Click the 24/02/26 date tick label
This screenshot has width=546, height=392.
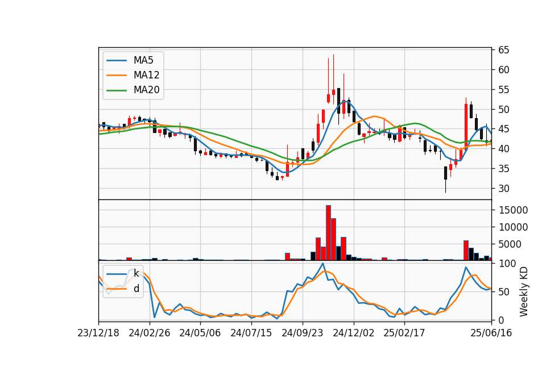pos(150,333)
